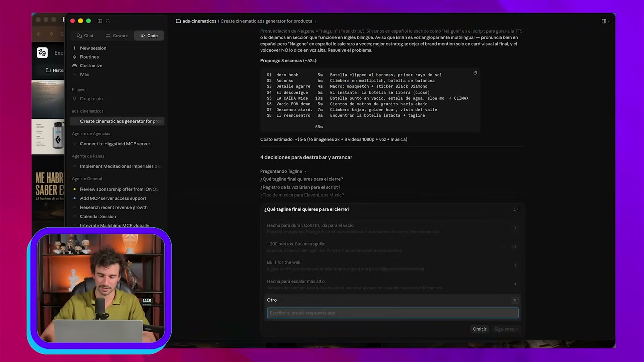Copy the scenes code block

pos(475,73)
